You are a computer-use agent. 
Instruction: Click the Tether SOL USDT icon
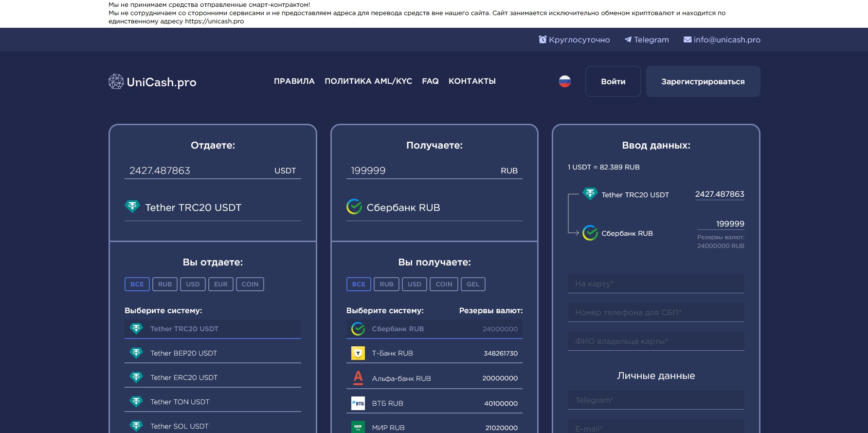point(136,426)
